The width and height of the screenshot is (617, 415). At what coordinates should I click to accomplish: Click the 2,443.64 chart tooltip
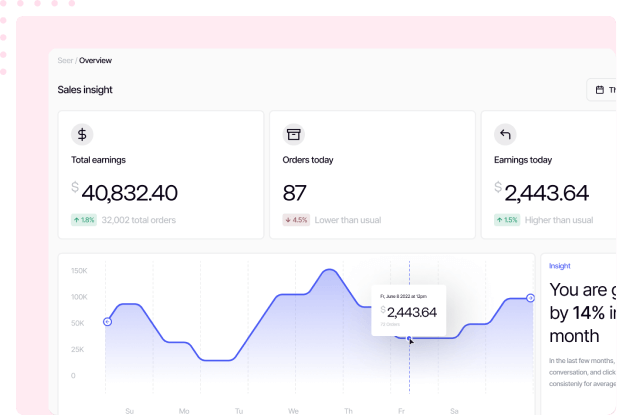point(408,311)
